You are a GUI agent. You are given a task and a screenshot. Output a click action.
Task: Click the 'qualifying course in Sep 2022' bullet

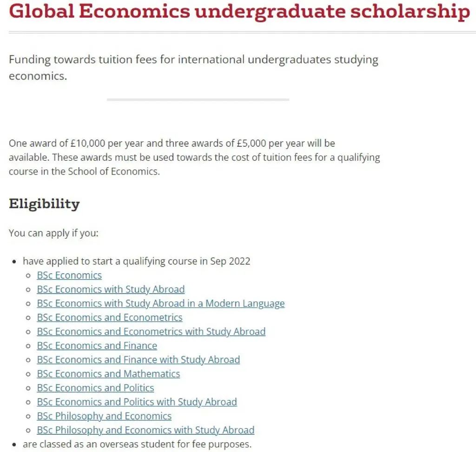click(137, 261)
